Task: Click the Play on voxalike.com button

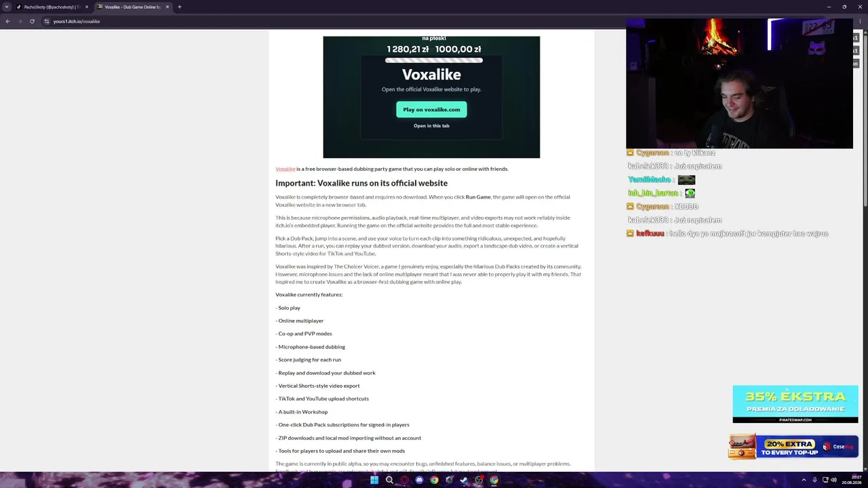Action: (x=431, y=109)
